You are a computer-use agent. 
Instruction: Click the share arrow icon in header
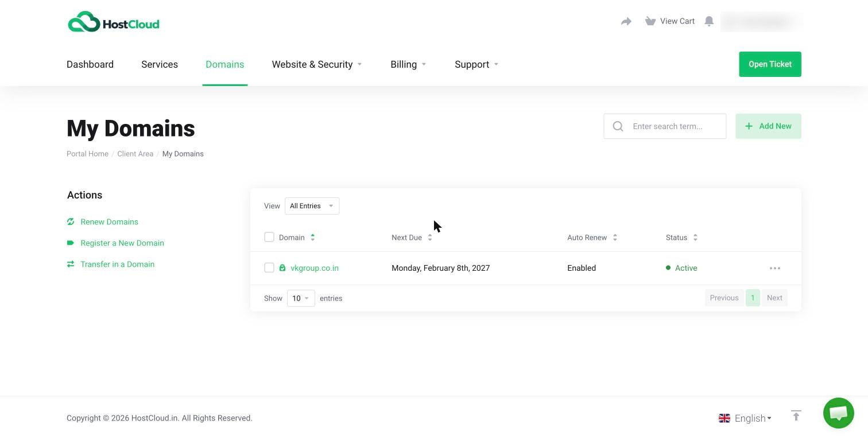[626, 21]
